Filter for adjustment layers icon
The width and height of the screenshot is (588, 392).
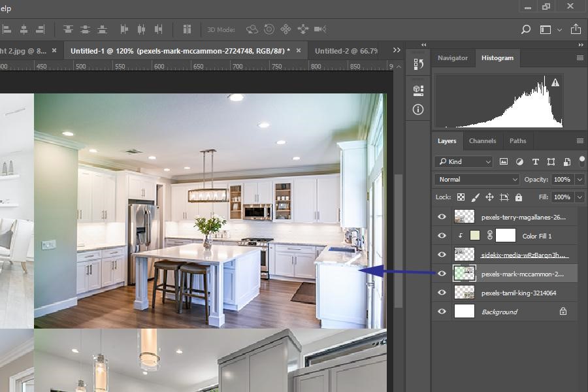click(519, 161)
